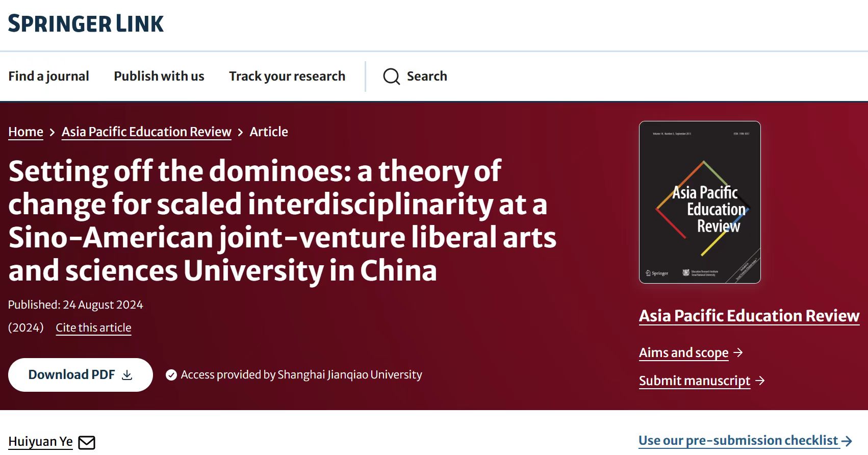Open the Track your research menu
The image size is (868, 455).
coord(287,76)
